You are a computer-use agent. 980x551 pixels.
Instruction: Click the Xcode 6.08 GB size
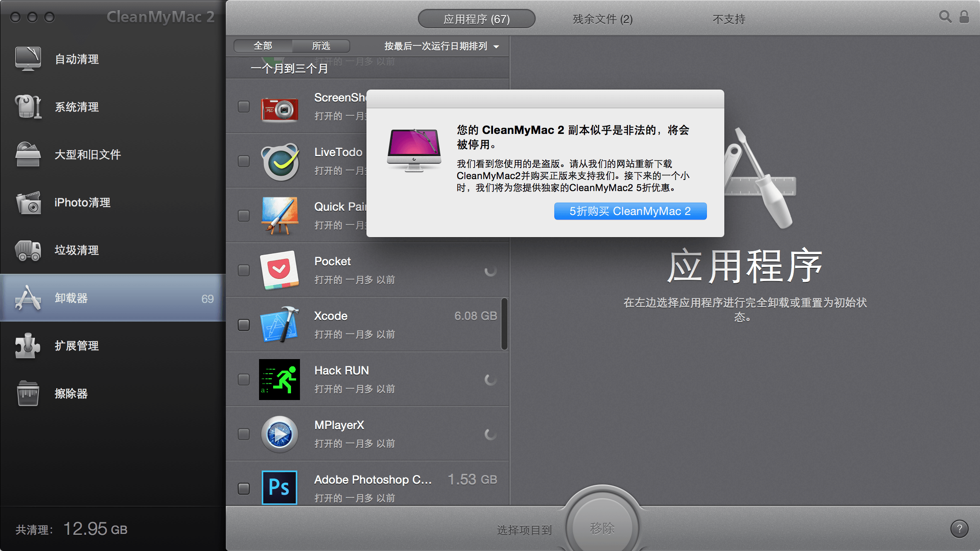(x=476, y=316)
